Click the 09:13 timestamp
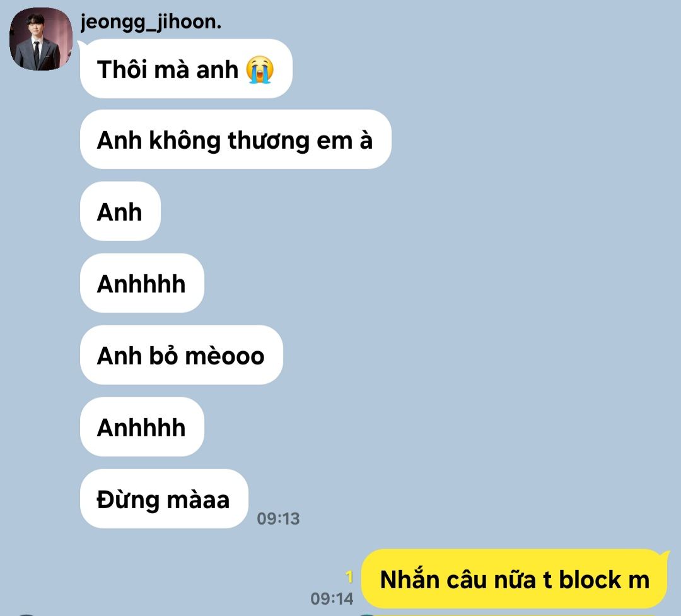Image resolution: width=681 pixels, height=616 pixels. point(278,518)
